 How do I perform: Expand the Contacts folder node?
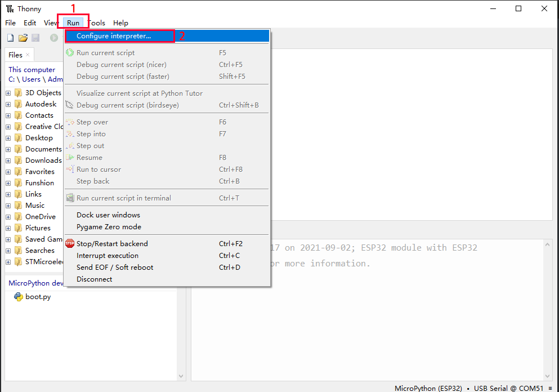click(x=8, y=115)
